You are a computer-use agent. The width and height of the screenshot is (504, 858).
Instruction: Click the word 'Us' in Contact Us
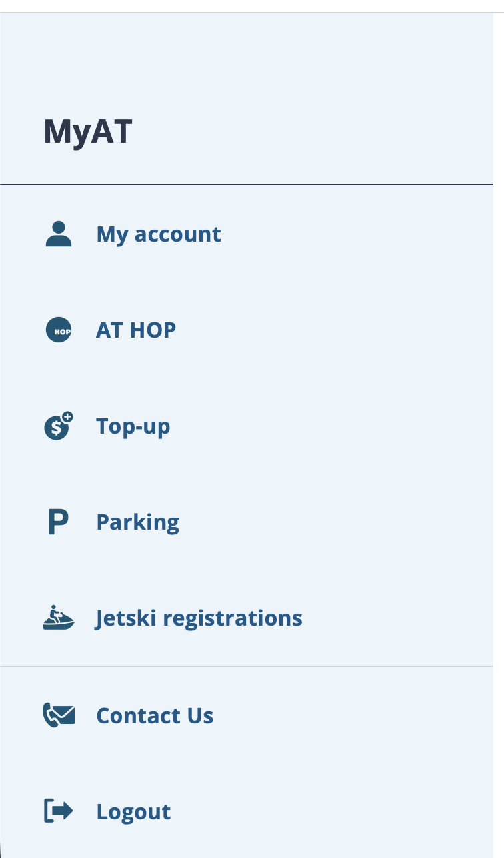point(200,715)
